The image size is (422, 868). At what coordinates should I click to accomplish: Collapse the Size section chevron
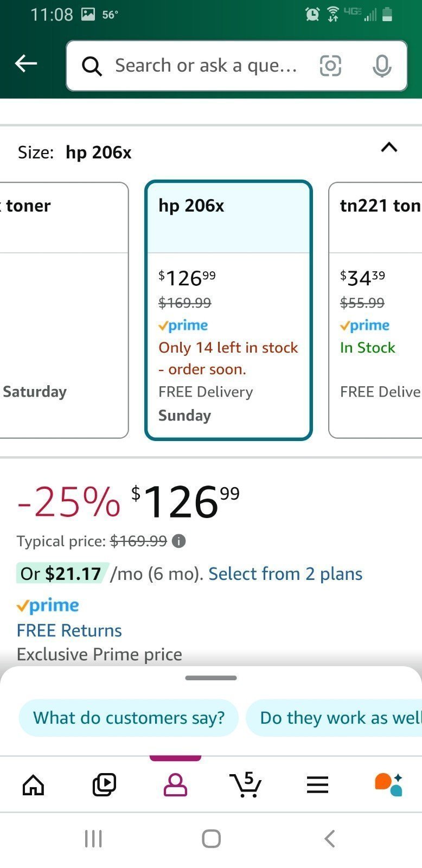point(389,147)
